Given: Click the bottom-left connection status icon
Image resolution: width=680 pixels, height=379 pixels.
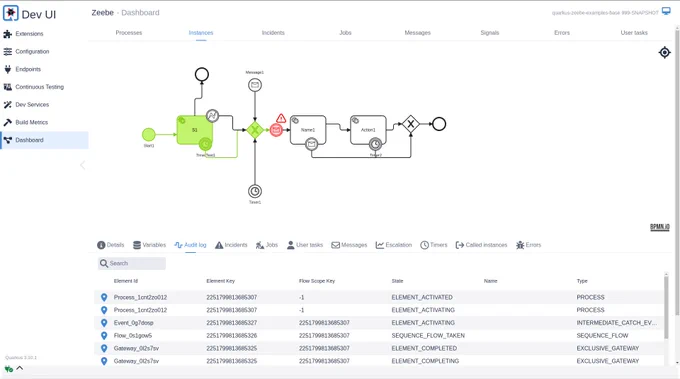Looking at the screenshot, I should pos(9,369).
